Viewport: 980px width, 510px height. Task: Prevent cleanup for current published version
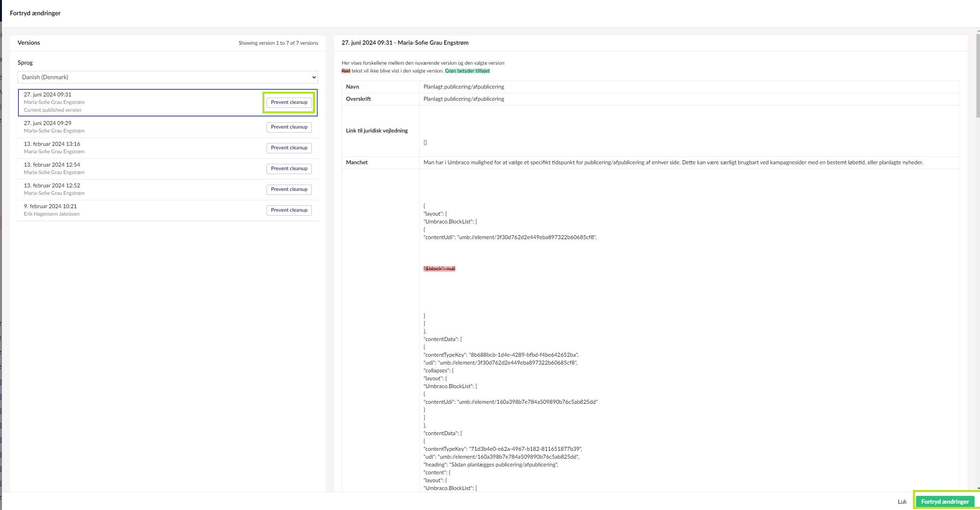pyautogui.click(x=289, y=102)
